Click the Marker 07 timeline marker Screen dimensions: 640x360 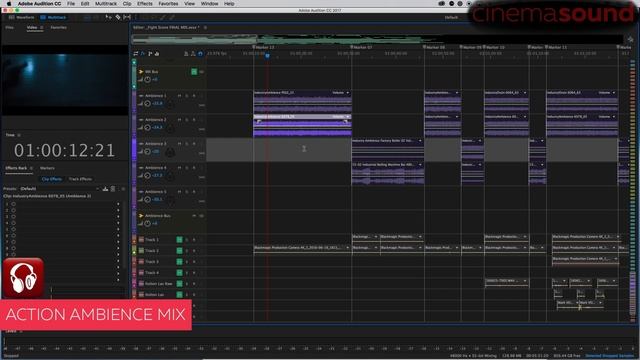(362, 47)
